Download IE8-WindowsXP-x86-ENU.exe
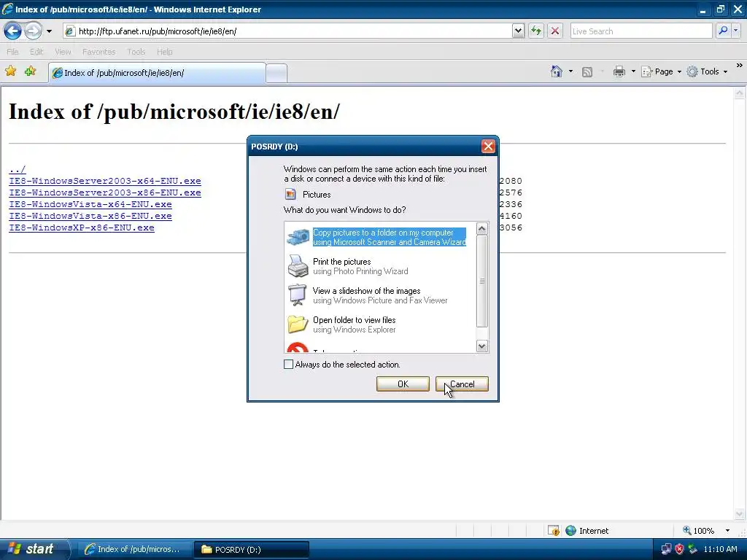This screenshot has height=560, width=747. [82, 227]
